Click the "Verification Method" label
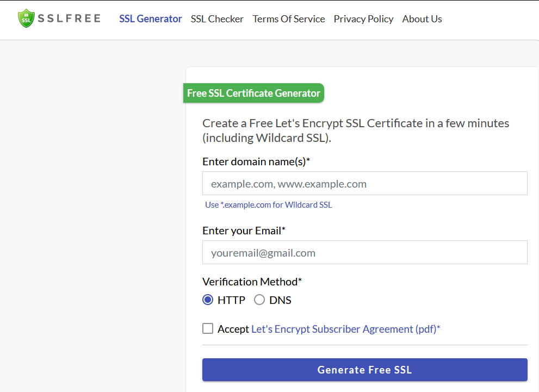 (x=252, y=282)
